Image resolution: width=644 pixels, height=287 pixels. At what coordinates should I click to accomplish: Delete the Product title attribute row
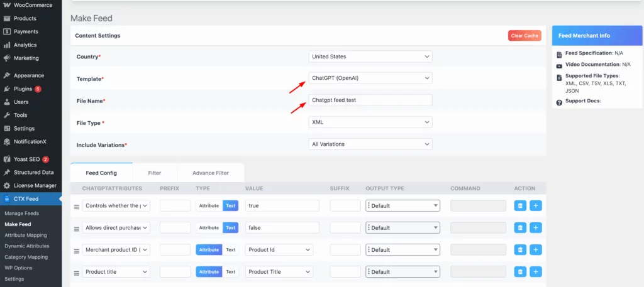[520, 272]
